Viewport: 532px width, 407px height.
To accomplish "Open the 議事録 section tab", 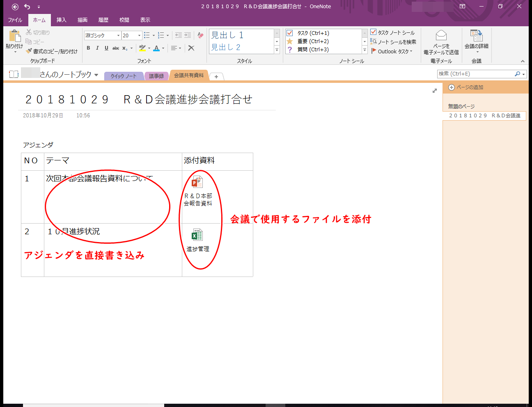I will [x=156, y=75].
